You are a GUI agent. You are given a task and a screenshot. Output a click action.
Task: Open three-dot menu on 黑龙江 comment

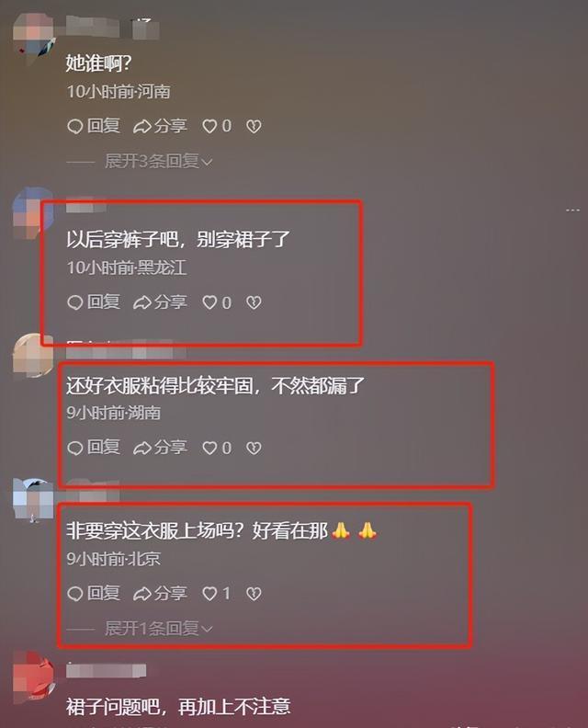point(572,210)
